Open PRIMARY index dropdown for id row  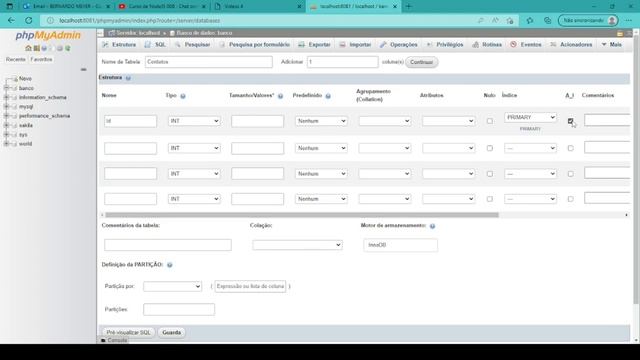[530, 118]
